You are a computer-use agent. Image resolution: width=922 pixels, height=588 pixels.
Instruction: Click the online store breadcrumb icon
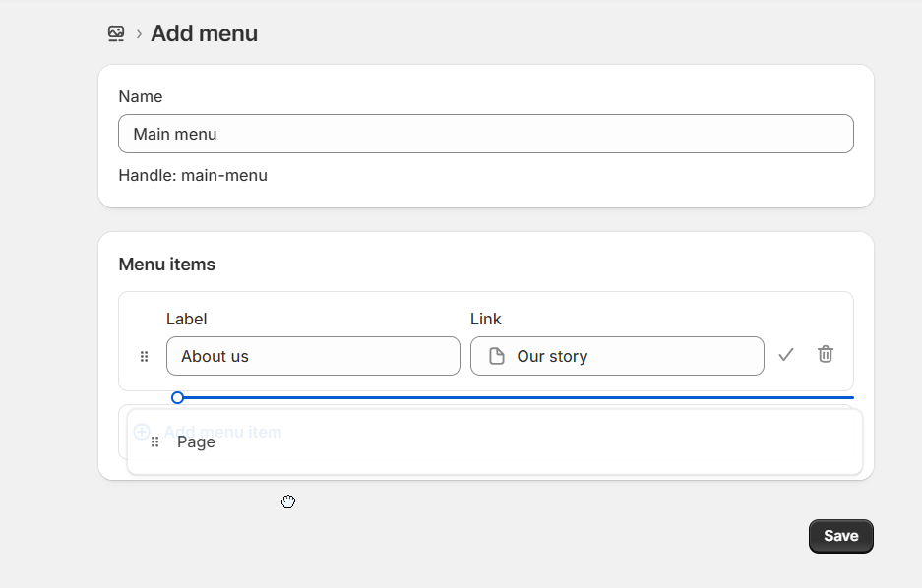click(x=116, y=33)
